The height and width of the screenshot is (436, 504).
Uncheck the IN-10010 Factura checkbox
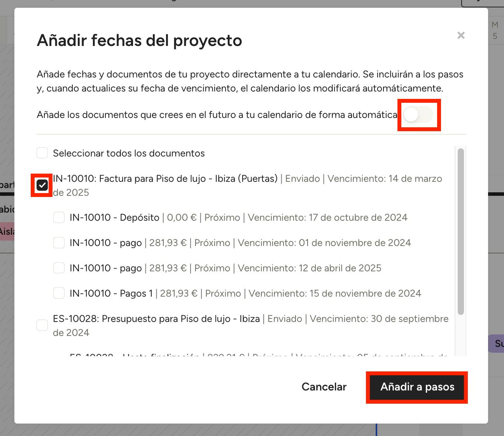42,185
